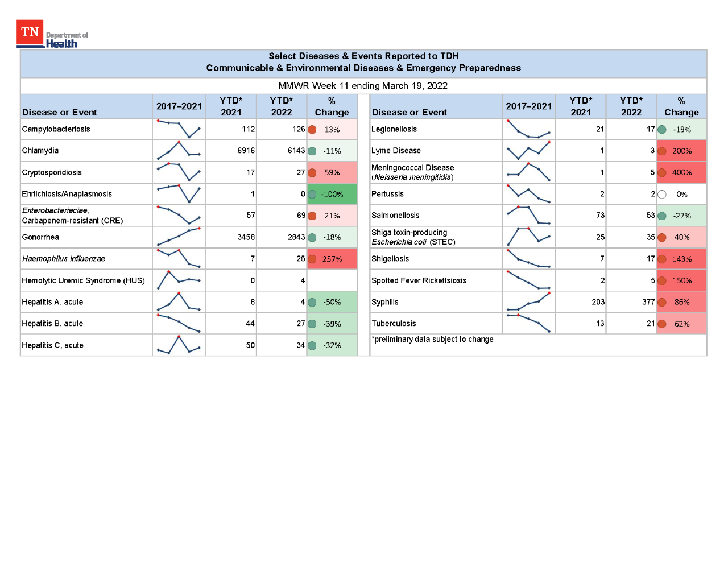This screenshot has height=562, width=728.
Task: Click the 'preliminary data subject to change' footnote
Action: pyautogui.click(x=432, y=339)
